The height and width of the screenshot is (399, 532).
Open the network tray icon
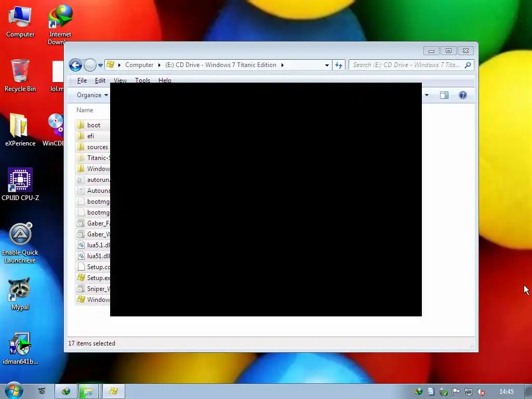[x=469, y=392]
